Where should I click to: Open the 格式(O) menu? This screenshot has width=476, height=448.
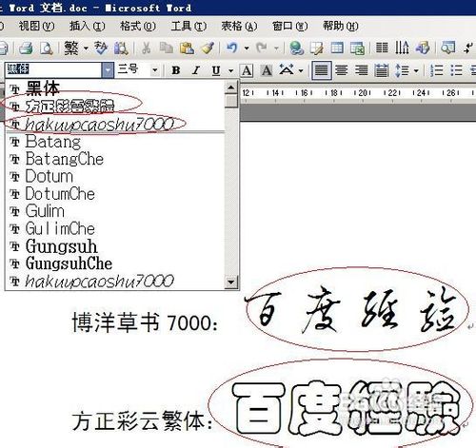click(x=138, y=26)
